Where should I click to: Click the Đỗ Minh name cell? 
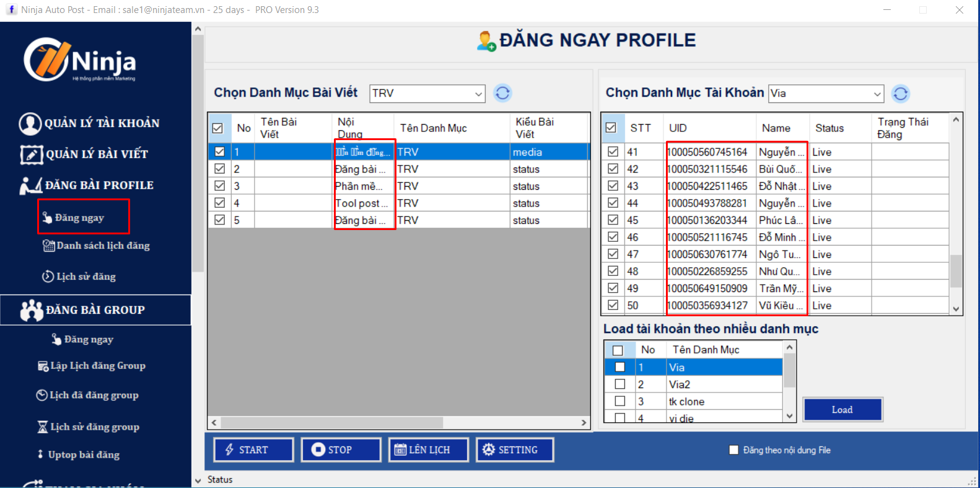(782, 237)
